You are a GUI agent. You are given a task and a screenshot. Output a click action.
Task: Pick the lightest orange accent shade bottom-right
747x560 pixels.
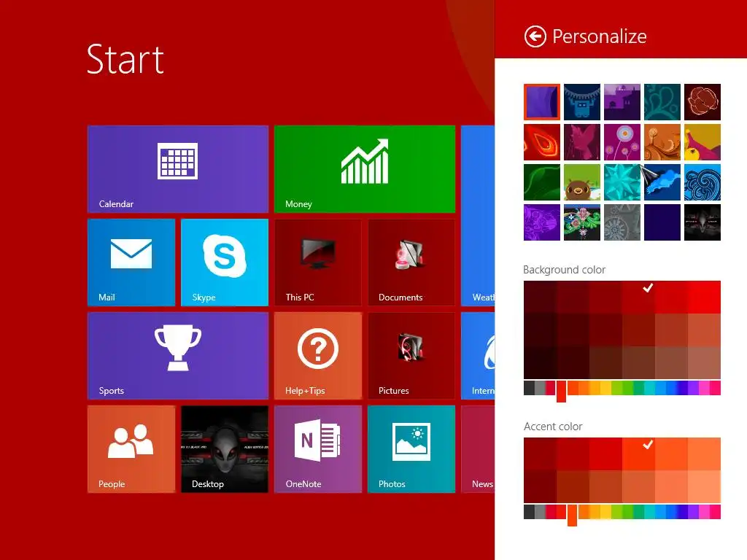tap(704, 486)
